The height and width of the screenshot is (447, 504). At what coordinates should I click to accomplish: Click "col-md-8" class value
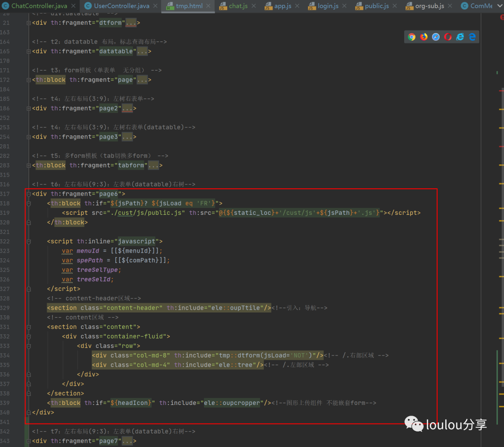(151, 355)
